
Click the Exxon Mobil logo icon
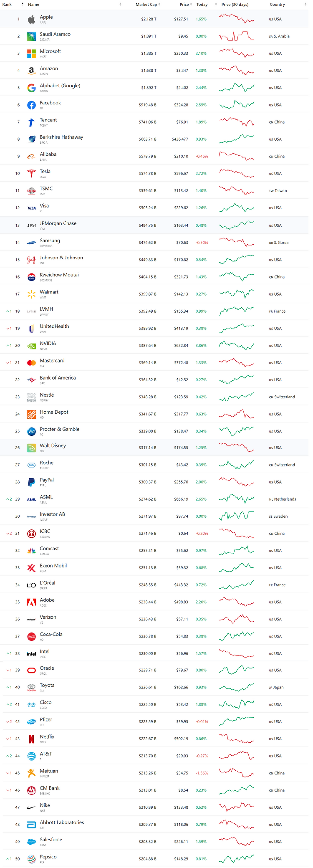click(x=31, y=568)
